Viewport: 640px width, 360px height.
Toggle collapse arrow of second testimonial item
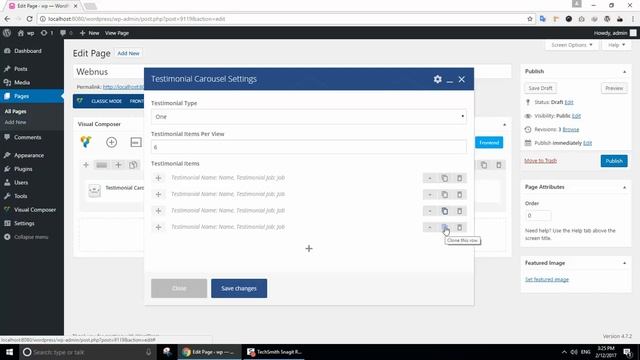[430, 195]
